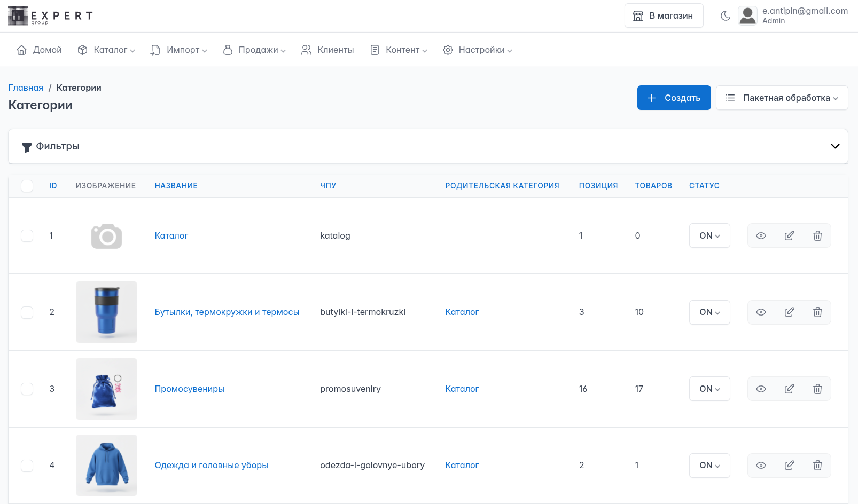Edit the Промосувениры category row
The height and width of the screenshot is (504, 858).
click(789, 389)
